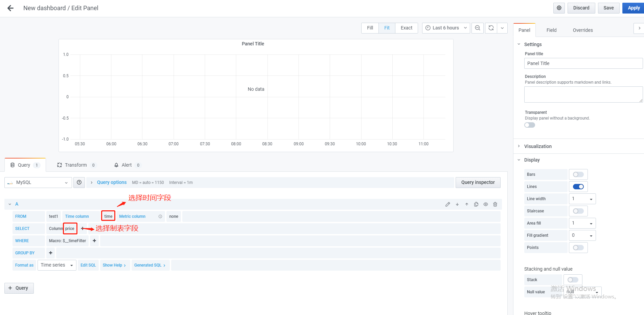Viewport: 644px width, 315px height.
Task: Select the Panel tab
Action: point(524,30)
